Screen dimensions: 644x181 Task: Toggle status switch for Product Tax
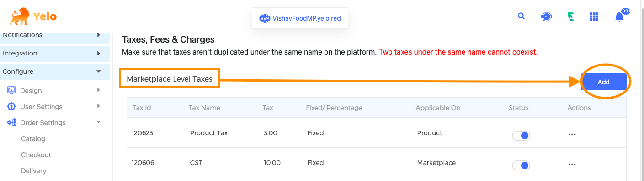click(x=521, y=136)
